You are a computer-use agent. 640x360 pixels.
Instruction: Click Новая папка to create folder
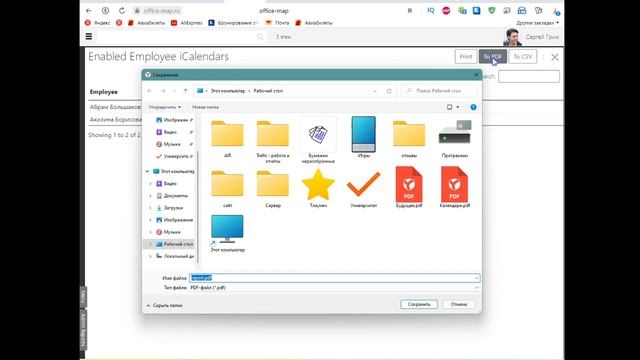(205, 107)
